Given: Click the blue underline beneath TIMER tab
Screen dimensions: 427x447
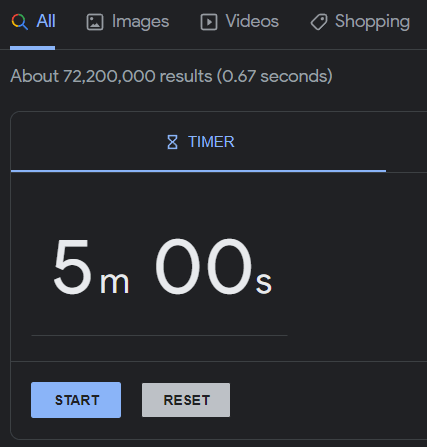Looking at the screenshot, I should tap(199, 171).
